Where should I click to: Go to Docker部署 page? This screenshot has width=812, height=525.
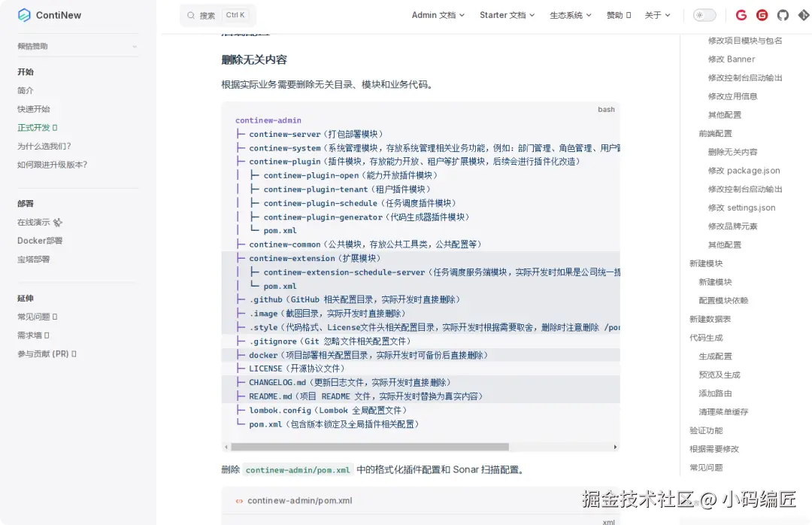pos(40,241)
